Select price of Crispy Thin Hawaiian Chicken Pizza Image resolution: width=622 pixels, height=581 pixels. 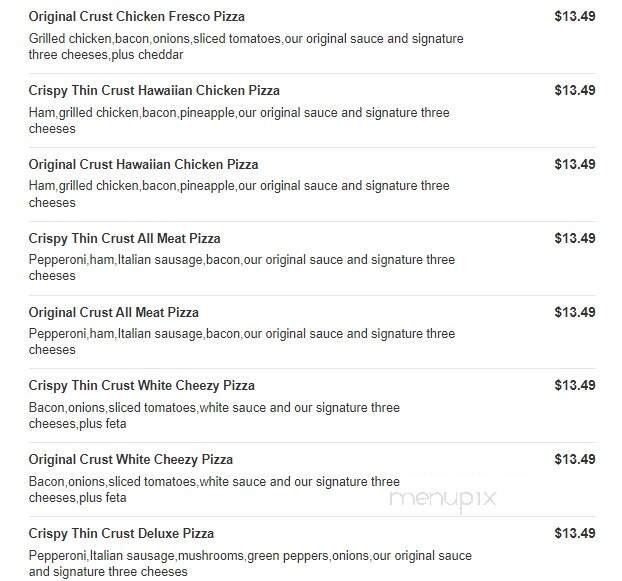[x=574, y=90]
